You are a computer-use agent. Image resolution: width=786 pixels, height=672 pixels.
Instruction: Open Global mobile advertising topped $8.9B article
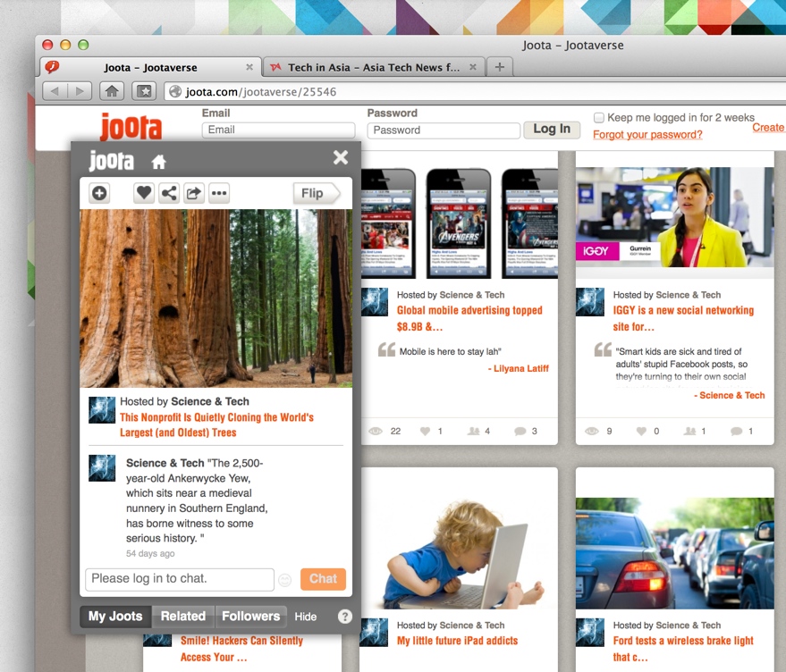(x=469, y=318)
